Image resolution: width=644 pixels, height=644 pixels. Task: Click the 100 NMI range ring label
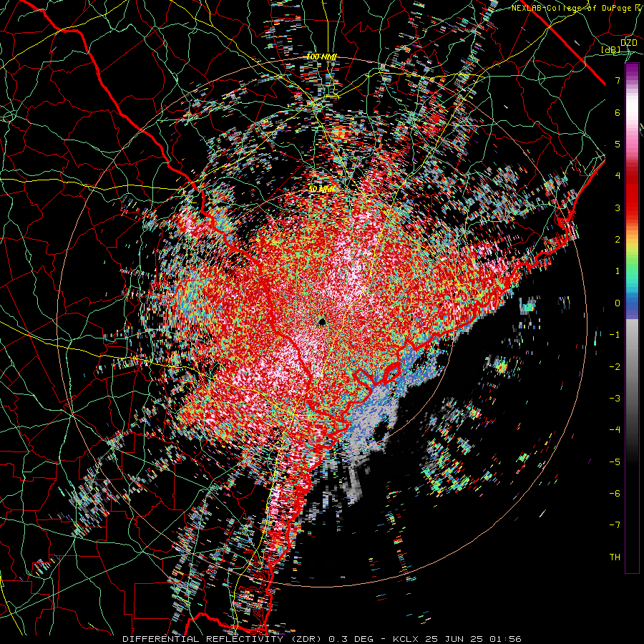point(321,57)
